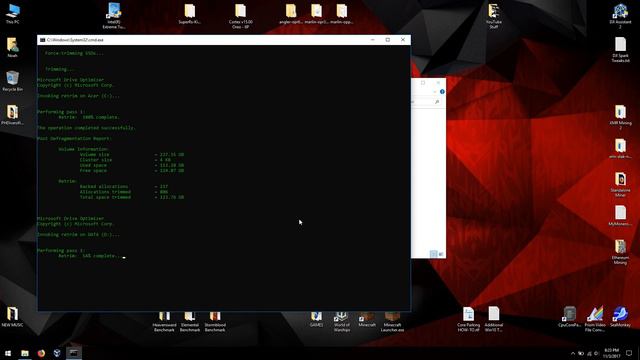Click the cmd.exe window title bar icon
The image size is (640, 360).
coord(42,40)
